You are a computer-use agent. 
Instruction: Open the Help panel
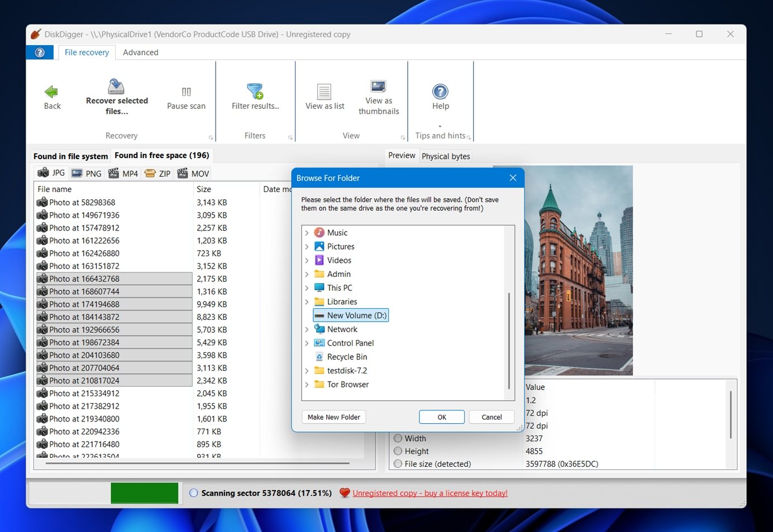tap(440, 96)
